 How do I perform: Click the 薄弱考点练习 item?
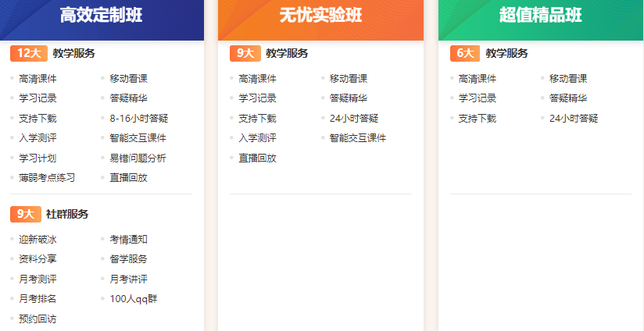click(x=47, y=178)
